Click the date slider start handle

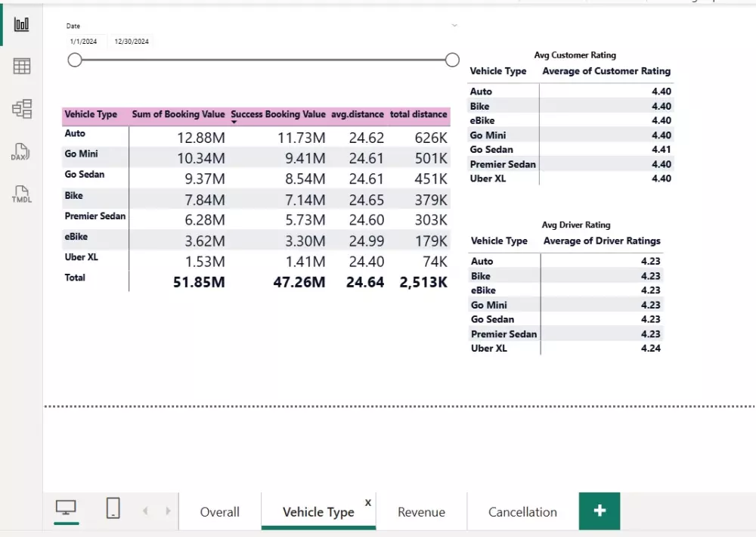[75, 60]
